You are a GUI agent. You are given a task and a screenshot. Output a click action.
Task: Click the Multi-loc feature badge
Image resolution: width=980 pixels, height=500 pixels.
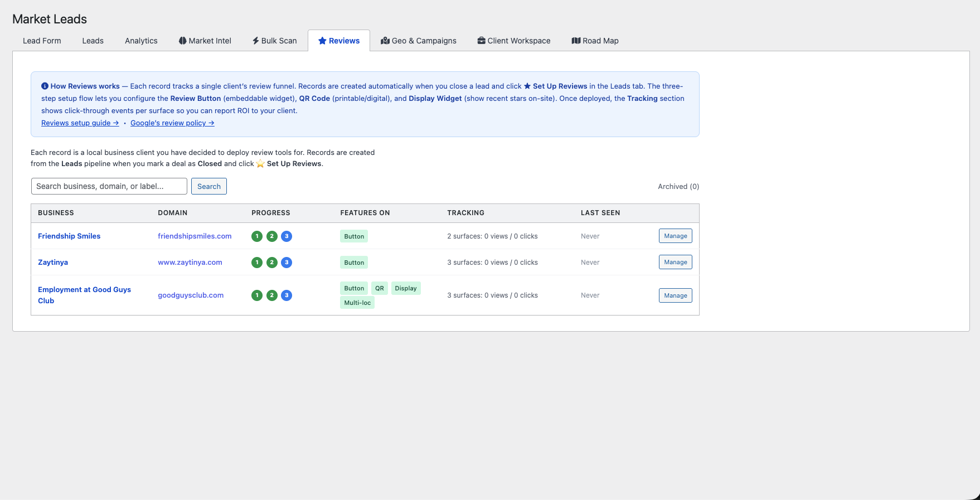[x=357, y=303]
